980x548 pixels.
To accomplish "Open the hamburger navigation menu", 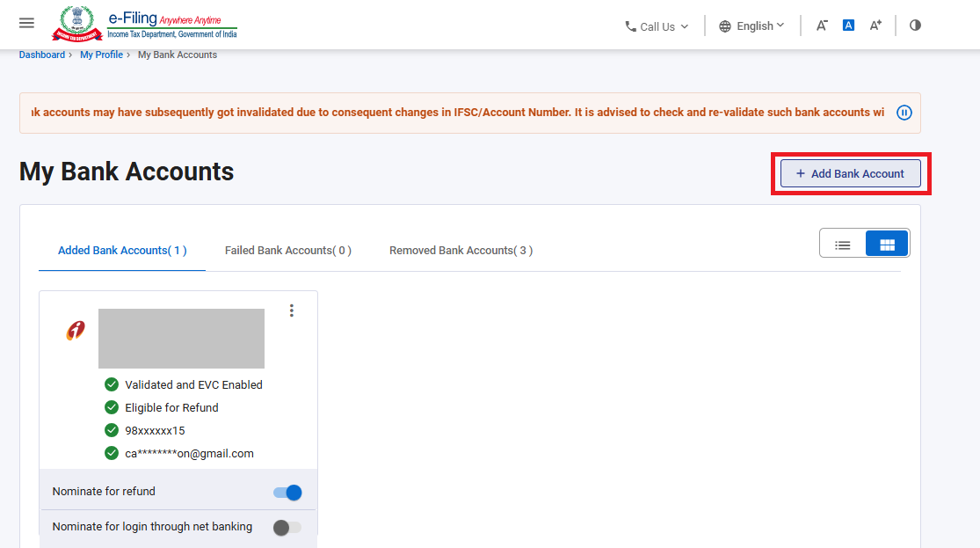I will point(26,23).
